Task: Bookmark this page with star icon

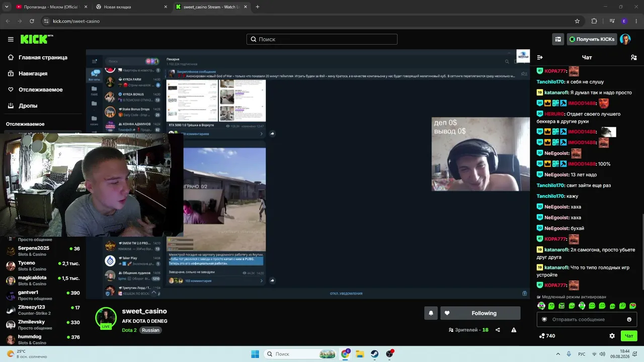Action: coord(577,21)
